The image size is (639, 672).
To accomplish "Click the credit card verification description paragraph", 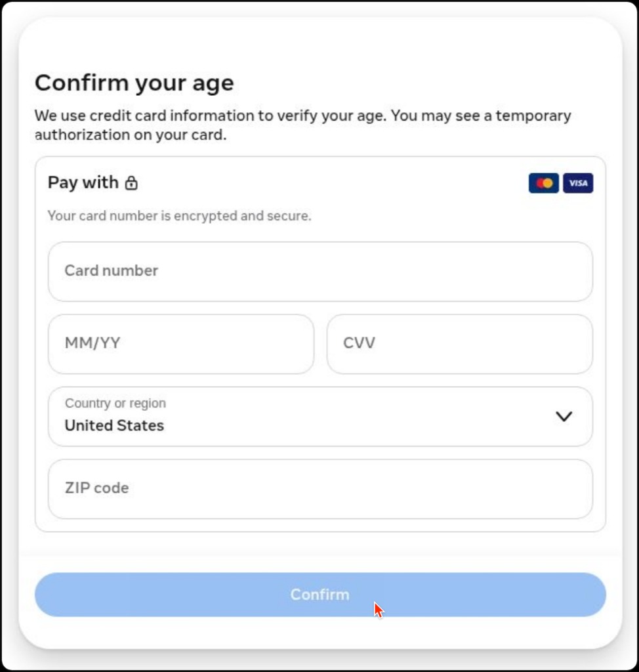I will click(302, 125).
